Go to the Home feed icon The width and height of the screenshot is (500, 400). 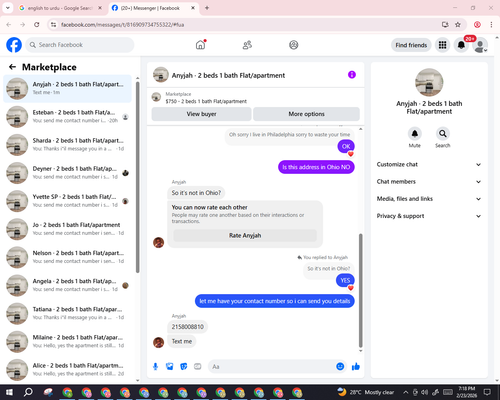[x=200, y=45]
